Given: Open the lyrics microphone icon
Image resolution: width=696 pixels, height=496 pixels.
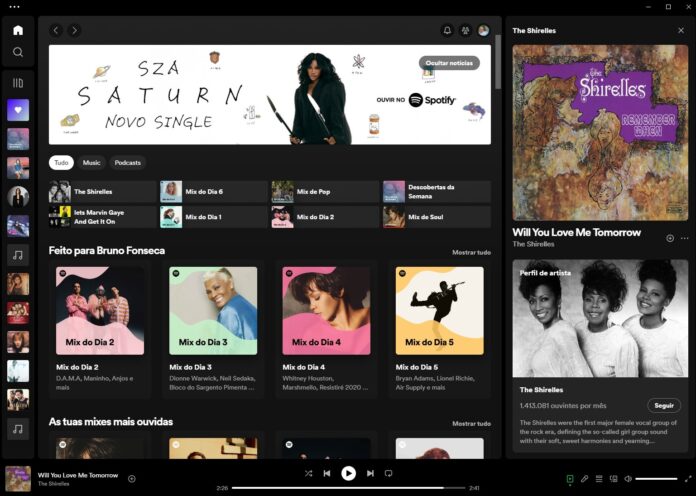Looking at the screenshot, I should pos(585,479).
